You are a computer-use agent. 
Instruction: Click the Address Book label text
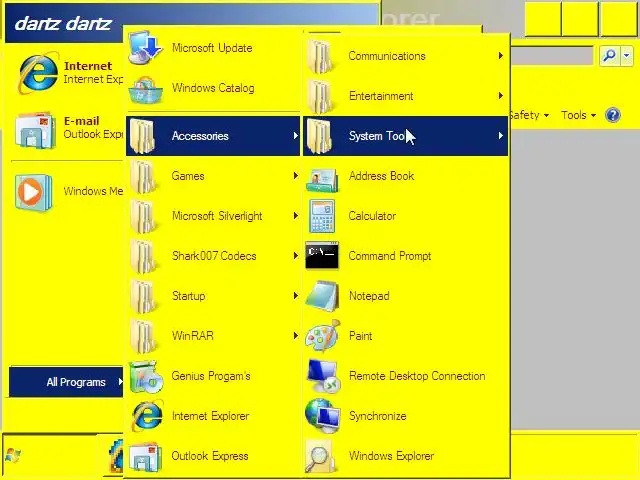tap(381, 176)
